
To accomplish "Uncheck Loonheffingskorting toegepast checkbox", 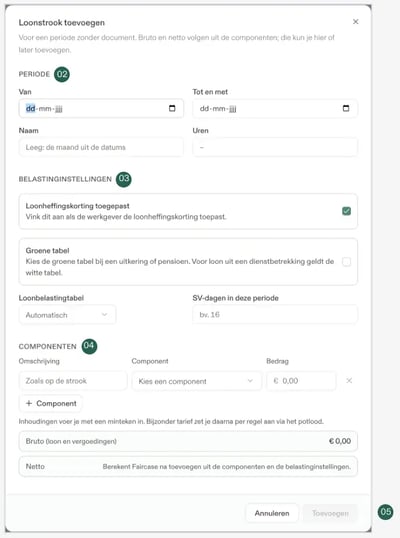I will (x=346, y=211).
